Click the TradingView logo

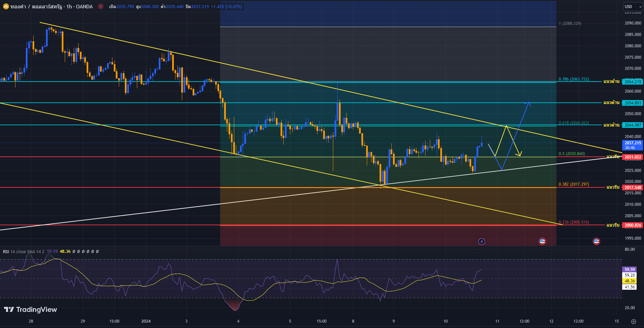point(31,310)
